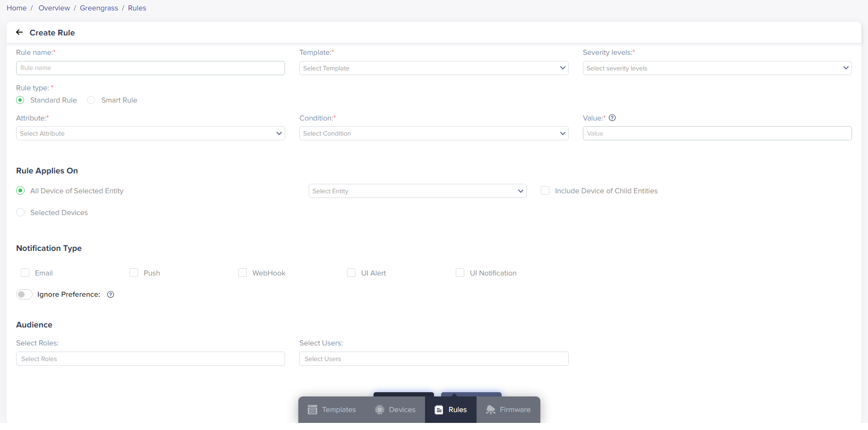Turn on the Ignore Preference toggle

(24, 294)
